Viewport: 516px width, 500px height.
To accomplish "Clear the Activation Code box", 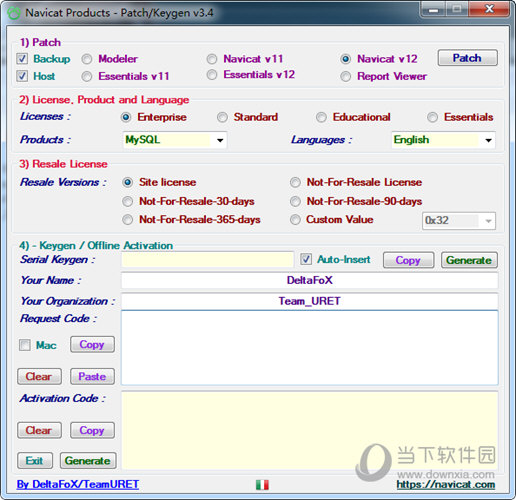I will (x=39, y=430).
